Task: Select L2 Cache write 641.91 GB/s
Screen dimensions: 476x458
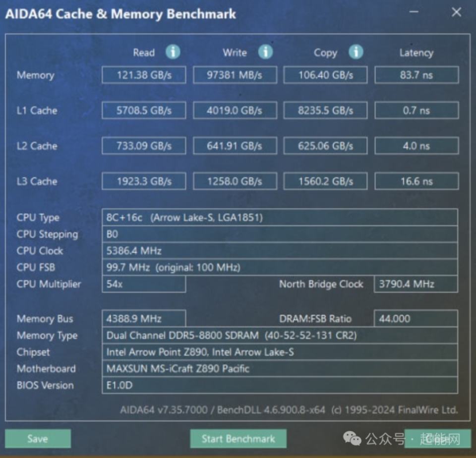Action: (x=235, y=146)
